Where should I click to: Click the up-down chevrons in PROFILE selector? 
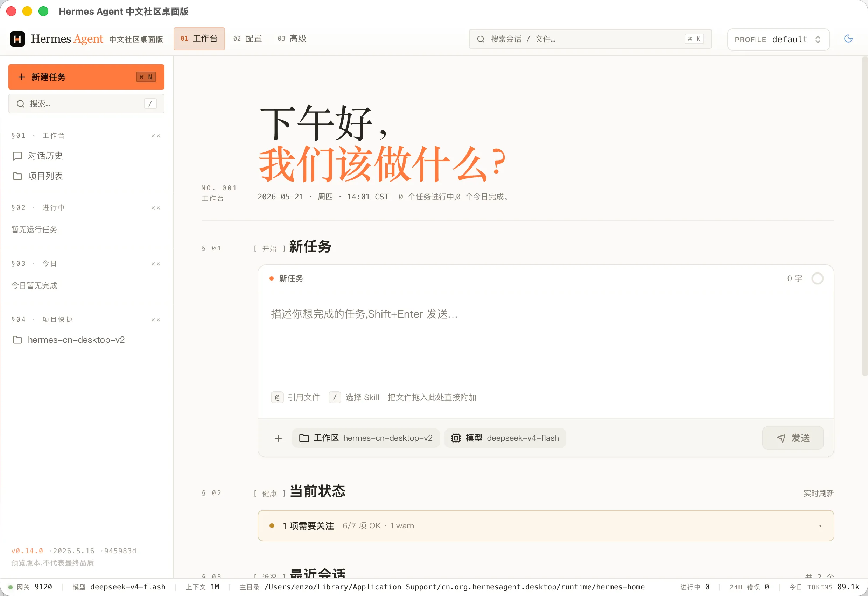point(818,40)
